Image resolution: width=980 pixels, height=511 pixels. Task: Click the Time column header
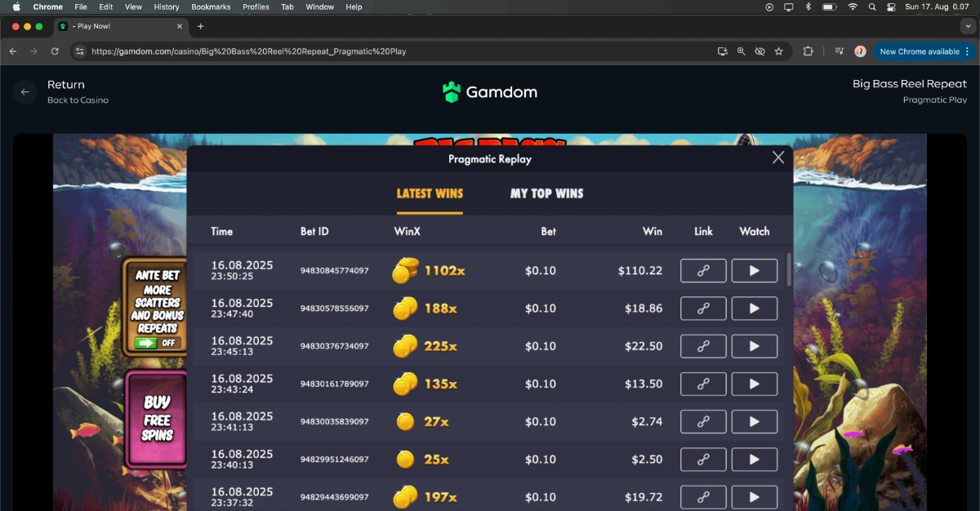click(x=222, y=232)
